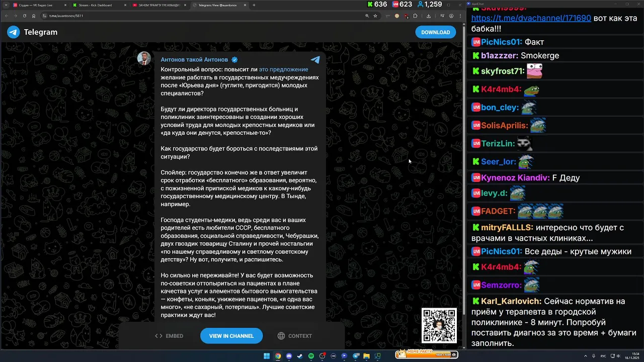Click username Kynenoz Kiandiv in chat
Viewport: 644px width, 362px height.
coord(515,178)
